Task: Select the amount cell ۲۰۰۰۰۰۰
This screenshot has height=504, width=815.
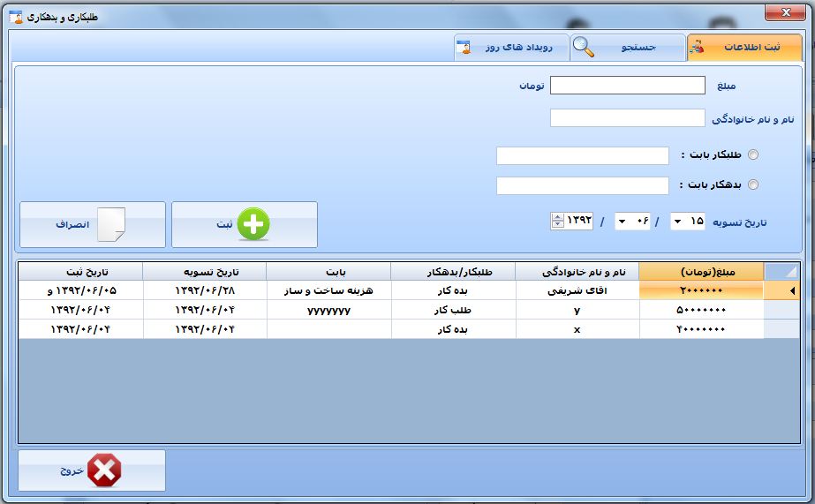Action: coord(701,290)
